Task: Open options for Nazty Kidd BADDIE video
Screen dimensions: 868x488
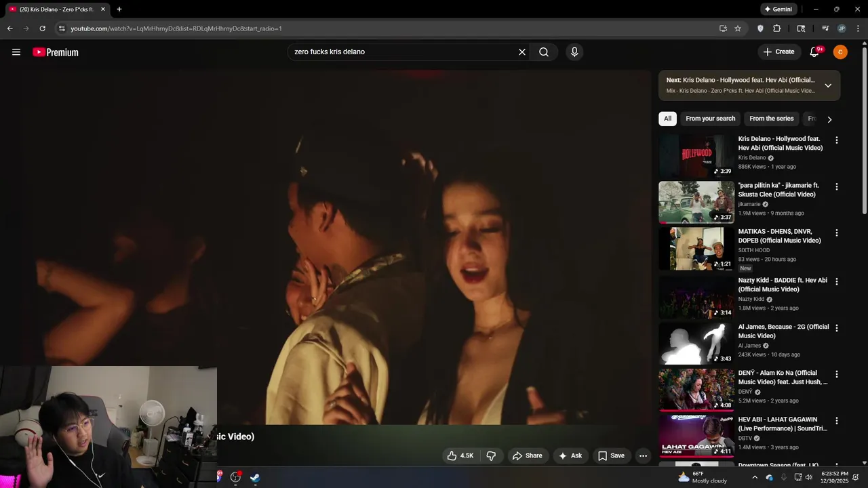Action: click(x=837, y=281)
